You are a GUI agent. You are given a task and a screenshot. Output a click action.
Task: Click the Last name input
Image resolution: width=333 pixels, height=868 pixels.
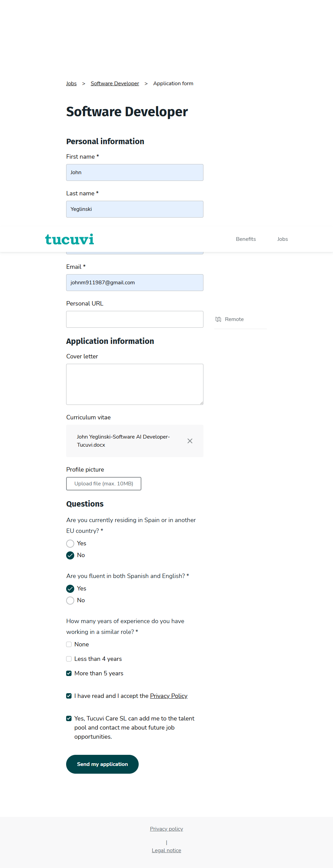pos(135,209)
